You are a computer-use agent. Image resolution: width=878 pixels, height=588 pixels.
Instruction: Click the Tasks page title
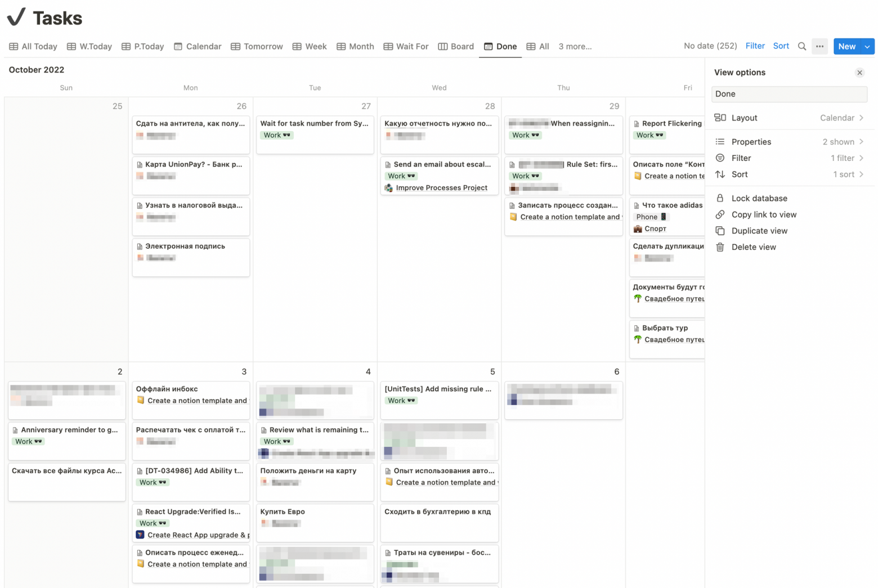pos(57,18)
